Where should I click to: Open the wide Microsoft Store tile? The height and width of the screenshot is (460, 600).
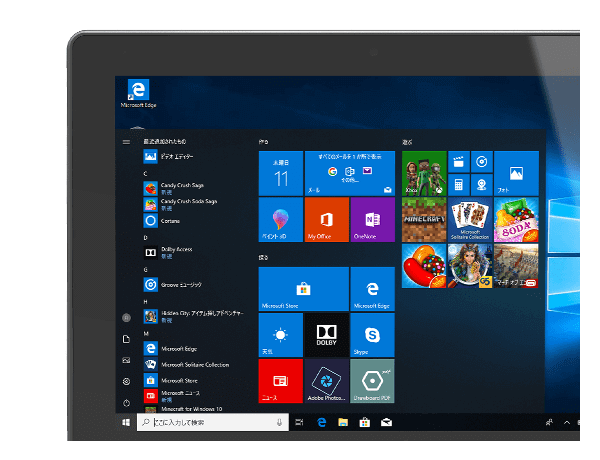click(304, 289)
